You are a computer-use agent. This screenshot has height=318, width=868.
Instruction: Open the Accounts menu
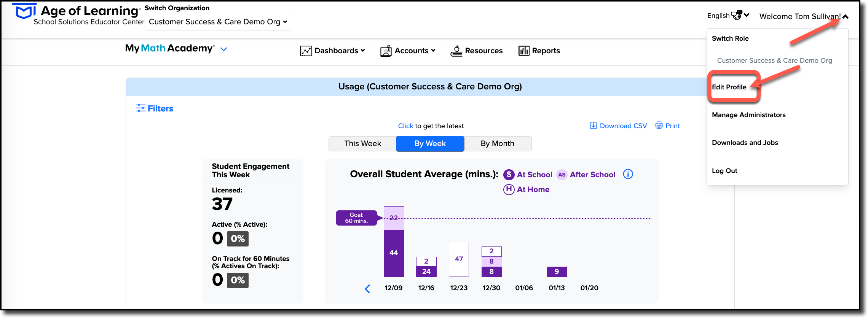click(x=407, y=51)
